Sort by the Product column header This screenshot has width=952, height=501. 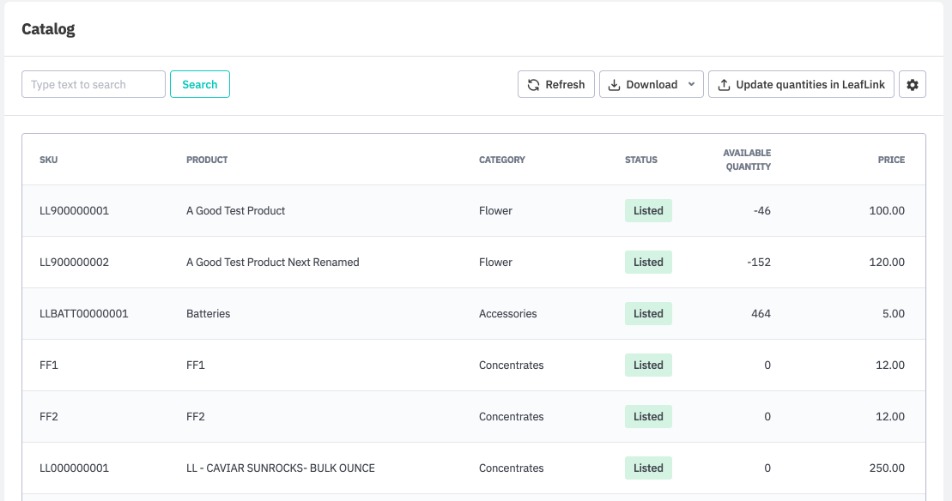tap(207, 160)
